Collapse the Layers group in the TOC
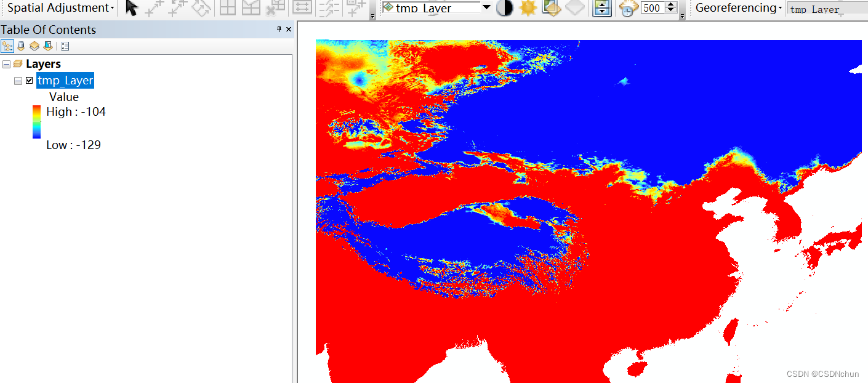This screenshot has width=868, height=383. [x=5, y=63]
